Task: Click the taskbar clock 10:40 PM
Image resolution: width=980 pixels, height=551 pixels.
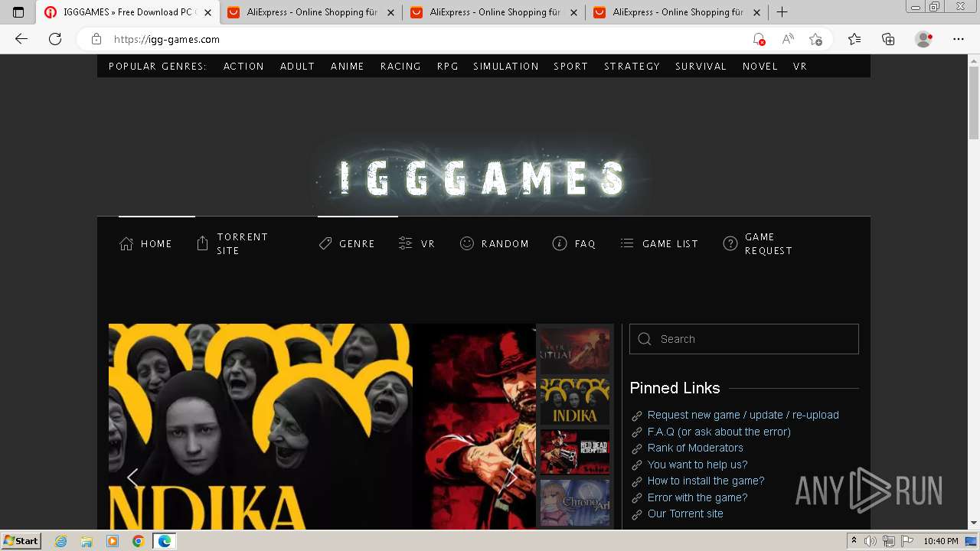Action: pyautogui.click(x=941, y=541)
